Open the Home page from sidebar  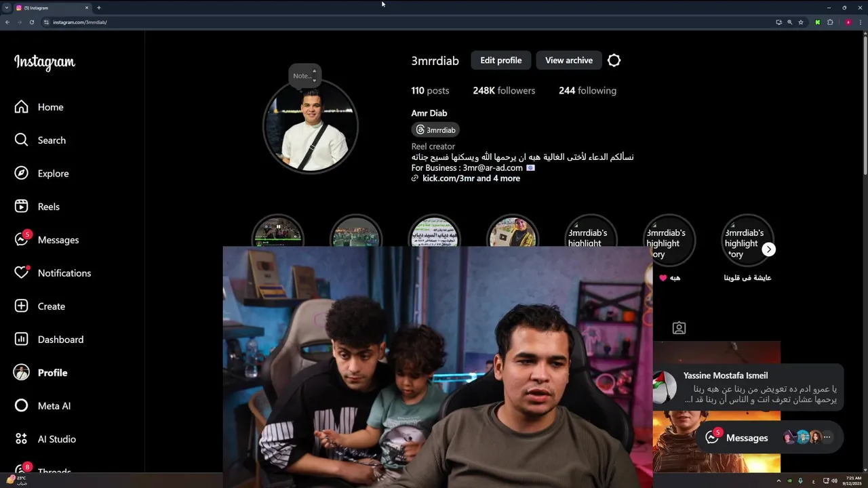[x=39, y=107]
